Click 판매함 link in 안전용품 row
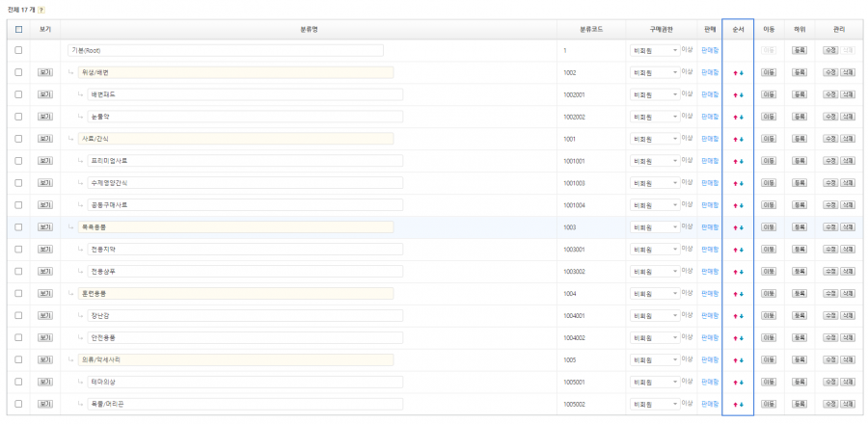The height and width of the screenshot is (424, 868). point(710,338)
